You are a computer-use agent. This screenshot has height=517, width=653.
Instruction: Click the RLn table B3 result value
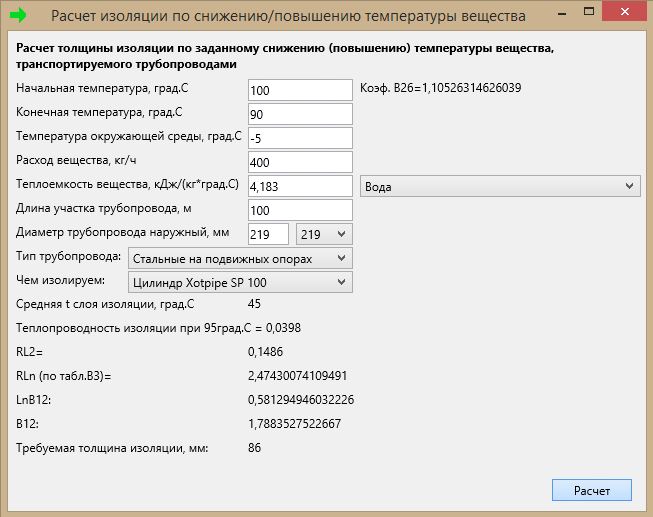(297, 376)
